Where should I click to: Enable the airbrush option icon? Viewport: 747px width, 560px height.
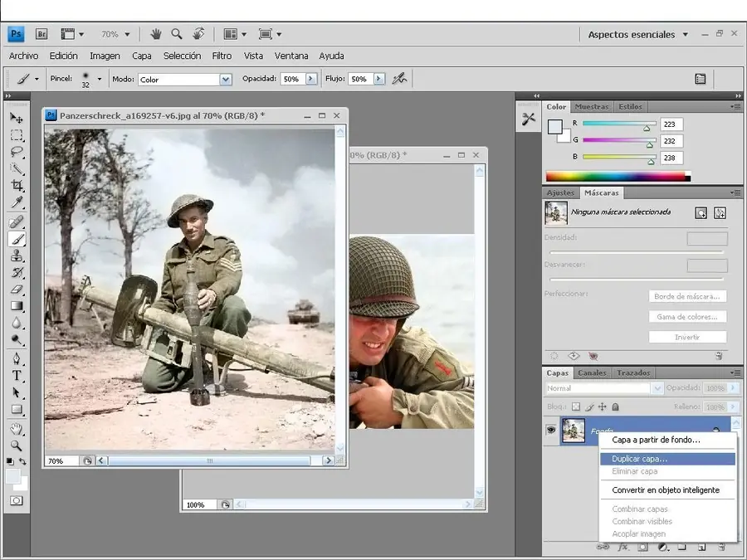[x=400, y=79]
